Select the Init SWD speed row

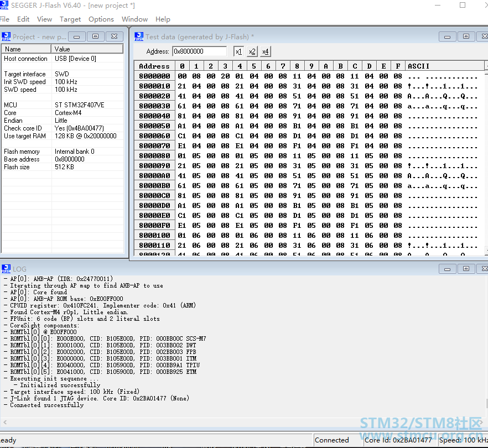pos(63,82)
